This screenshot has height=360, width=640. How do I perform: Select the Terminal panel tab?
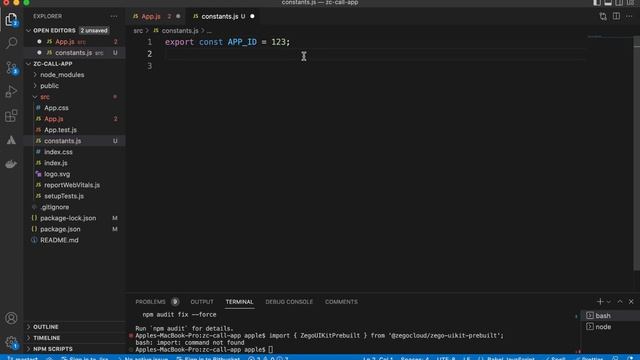[x=240, y=302]
